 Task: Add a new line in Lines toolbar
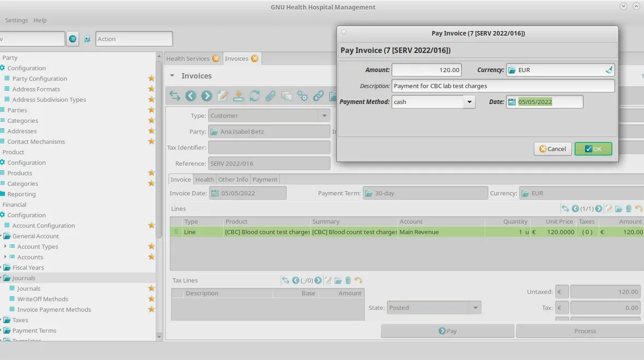point(609,209)
